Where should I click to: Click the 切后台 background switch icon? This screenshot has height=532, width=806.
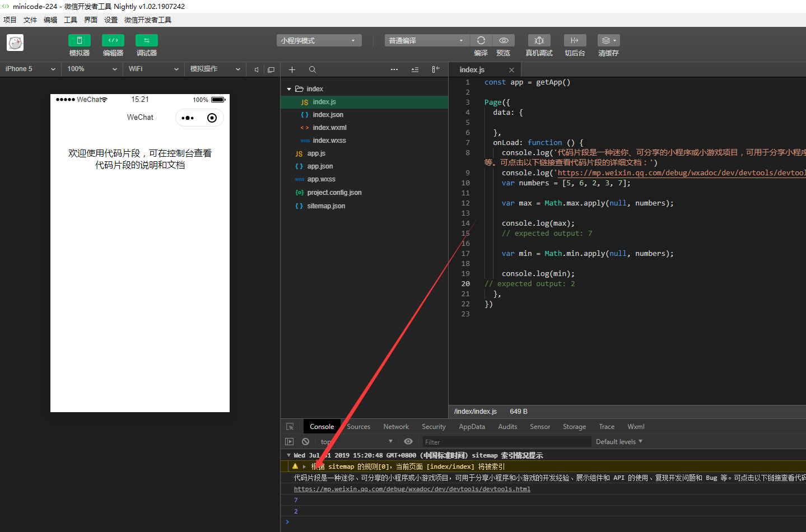pyautogui.click(x=575, y=40)
